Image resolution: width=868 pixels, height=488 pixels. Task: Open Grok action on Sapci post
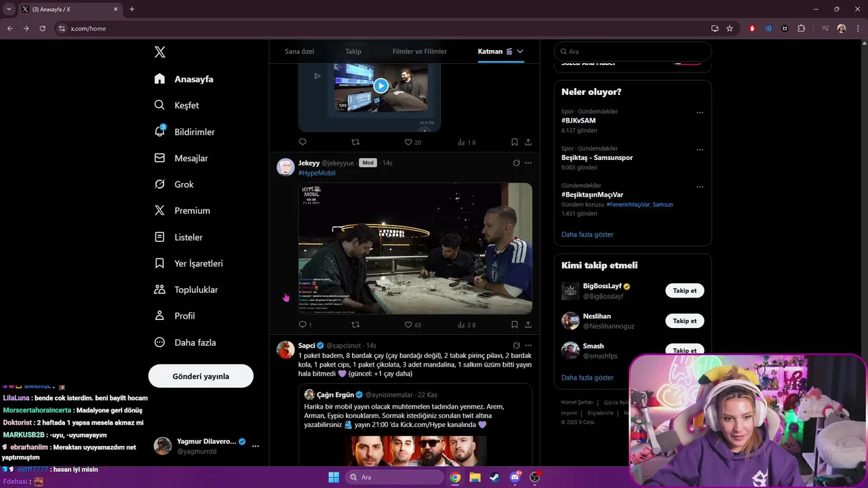coord(516,345)
